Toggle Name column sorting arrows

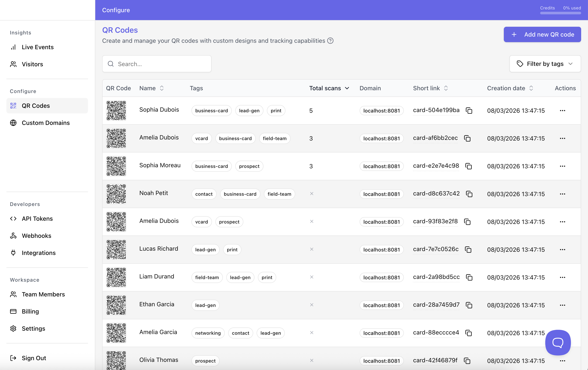coord(162,88)
